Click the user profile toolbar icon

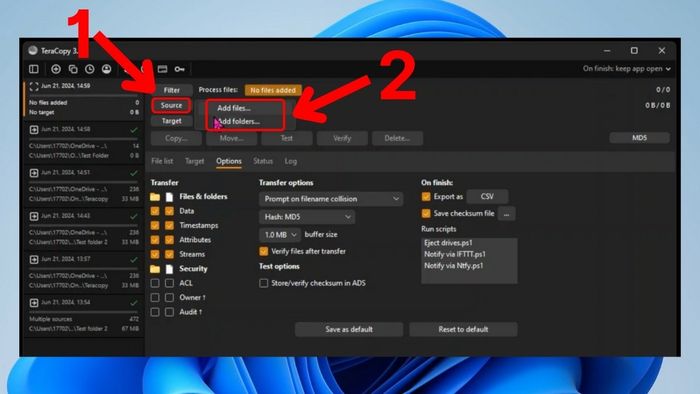point(106,69)
